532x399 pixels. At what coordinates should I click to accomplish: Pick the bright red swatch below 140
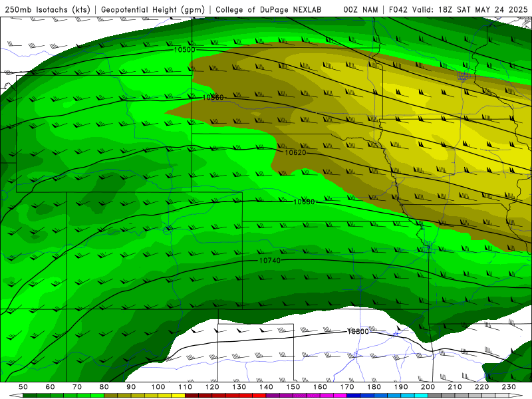pyautogui.click(x=259, y=395)
